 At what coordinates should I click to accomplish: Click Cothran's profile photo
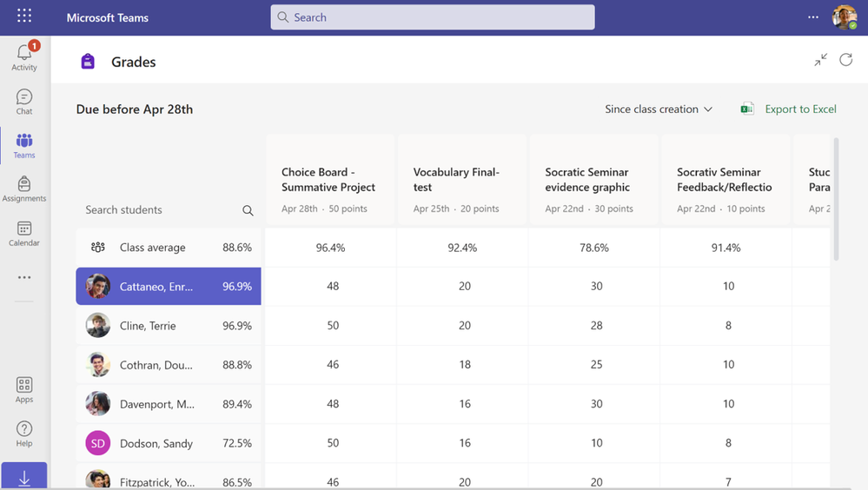[x=98, y=365]
